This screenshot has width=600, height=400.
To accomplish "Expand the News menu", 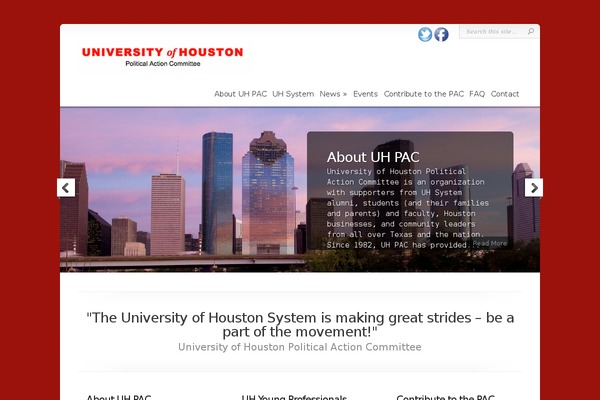I will tap(333, 94).
